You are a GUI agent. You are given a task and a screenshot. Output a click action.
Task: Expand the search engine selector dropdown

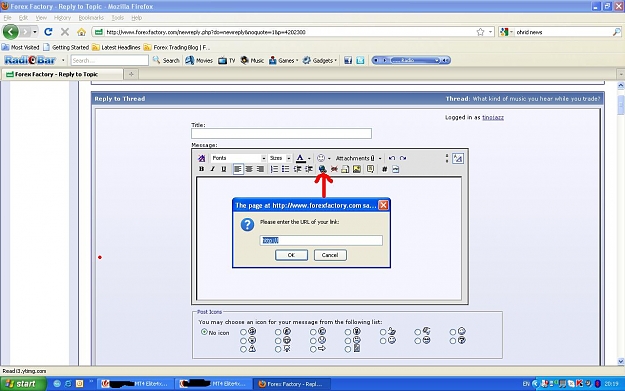[x=511, y=32]
